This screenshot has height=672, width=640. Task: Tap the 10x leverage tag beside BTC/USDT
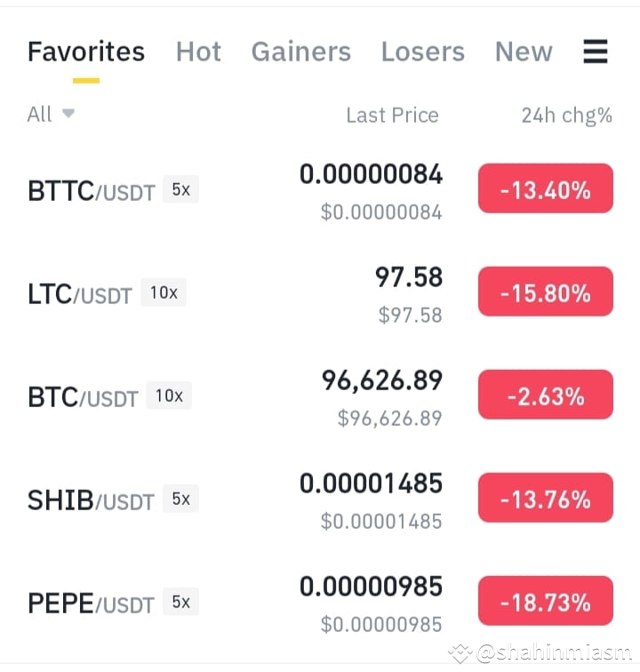click(169, 396)
